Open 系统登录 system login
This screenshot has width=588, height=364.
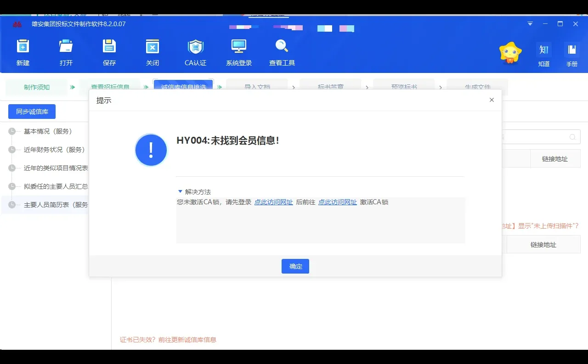click(x=238, y=52)
